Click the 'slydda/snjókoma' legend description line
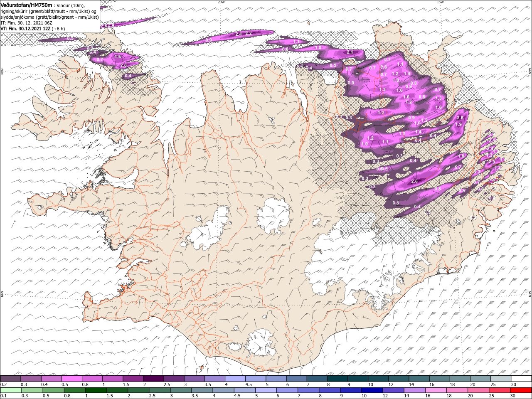Viewport: 532px width, 399px height. coord(50,17)
